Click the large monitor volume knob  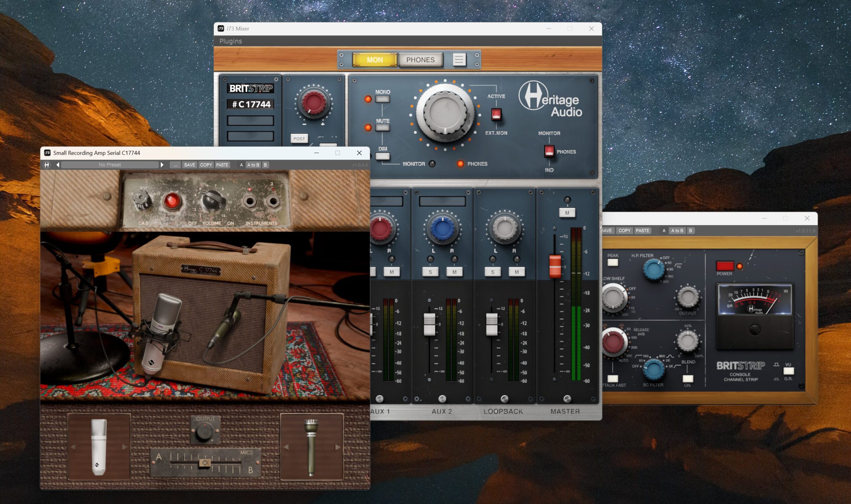click(445, 112)
